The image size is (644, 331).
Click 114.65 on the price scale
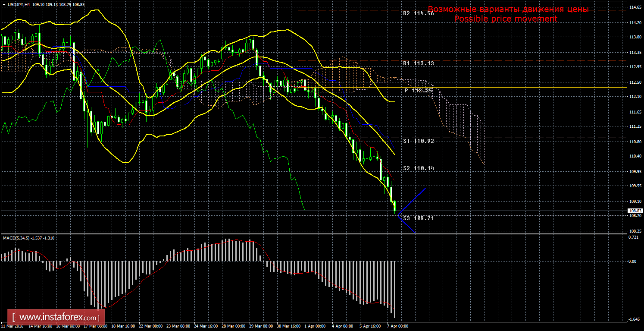pos(635,7)
